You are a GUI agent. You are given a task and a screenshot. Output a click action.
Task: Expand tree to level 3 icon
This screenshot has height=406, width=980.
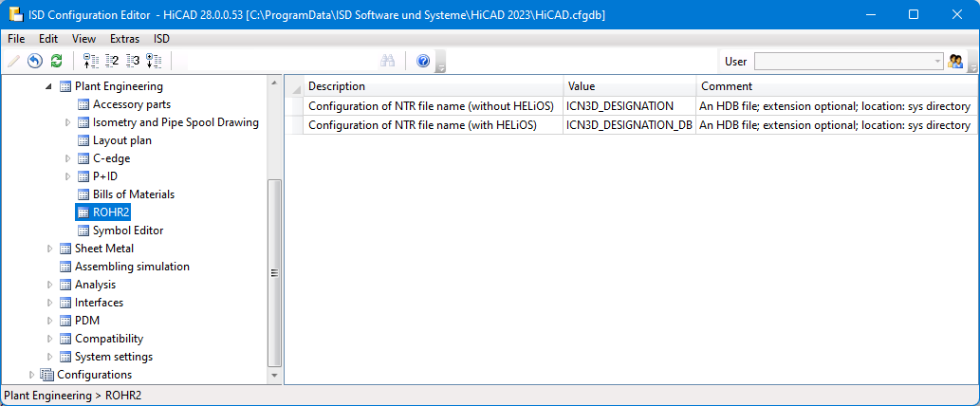[133, 62]
